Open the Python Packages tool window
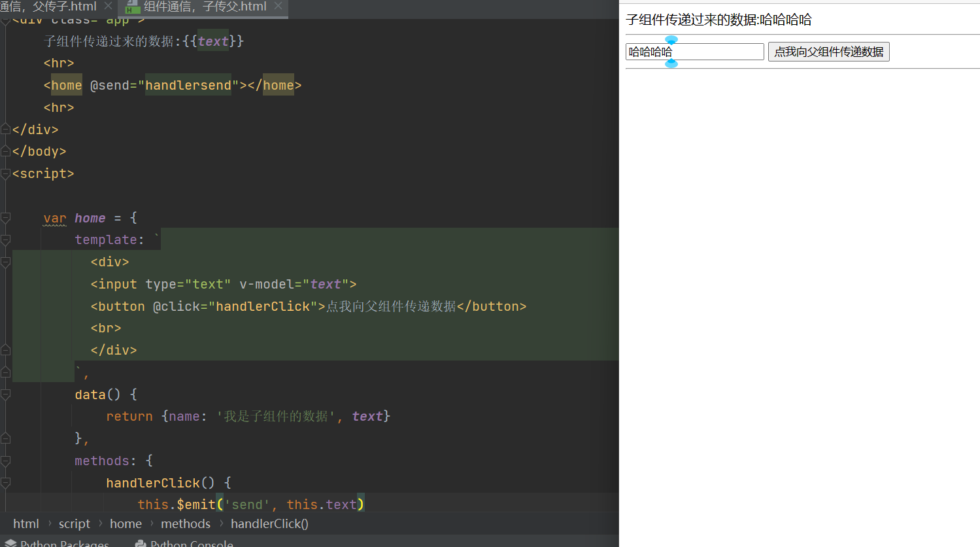Image resolution: width=980 pixels, height=547 pixels. pos(57,543)
